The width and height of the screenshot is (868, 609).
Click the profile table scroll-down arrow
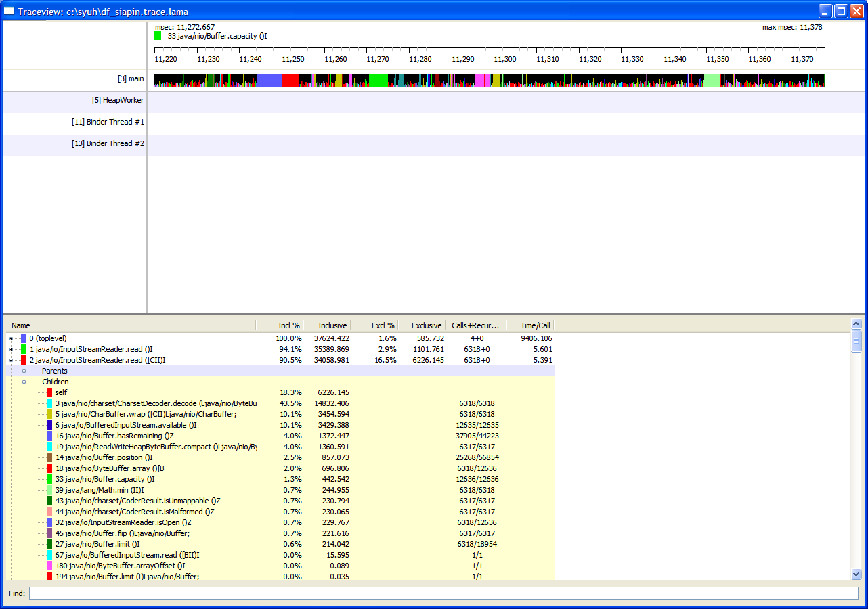[856, 574]
